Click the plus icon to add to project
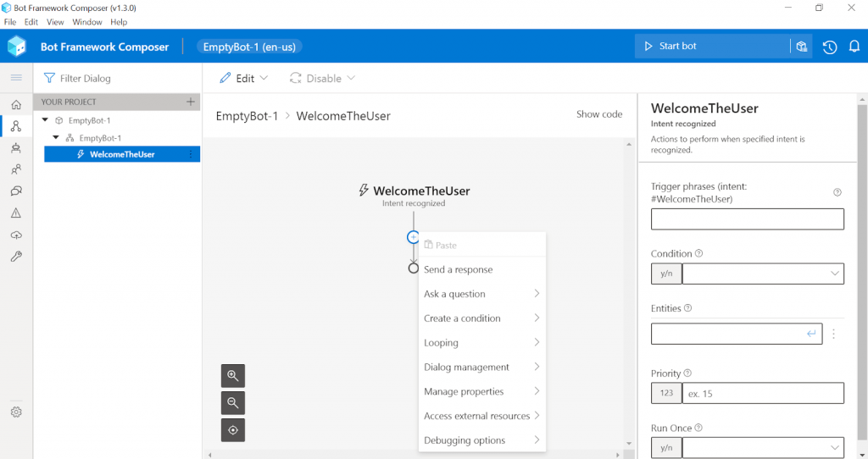Screen dimensions: 868x459 191,102
